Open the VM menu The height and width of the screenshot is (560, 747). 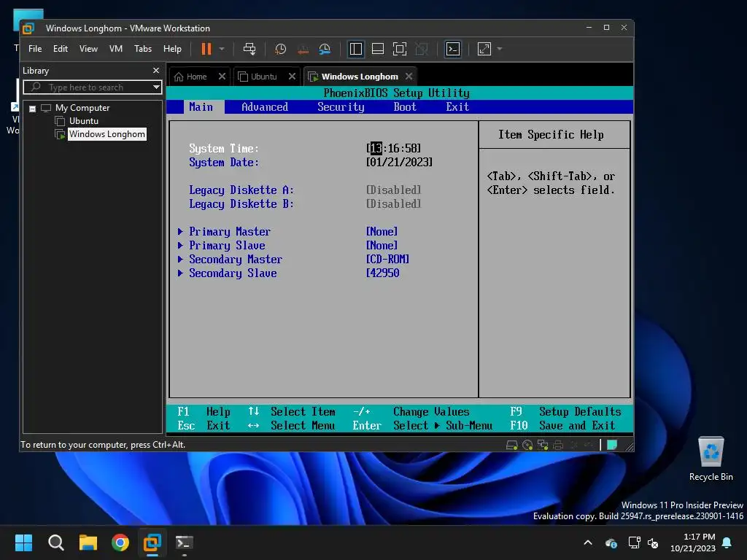coord(116,49)
